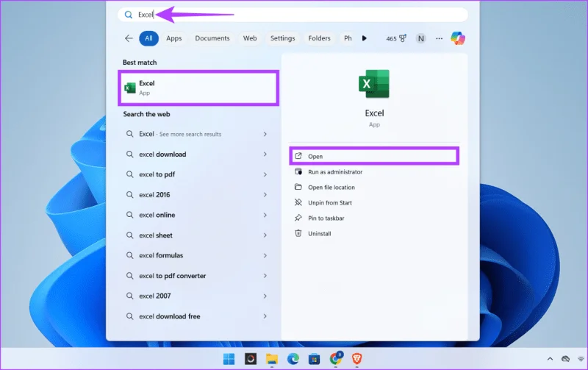Open Google Chrome from the taskbar

(x=336, y=359)
